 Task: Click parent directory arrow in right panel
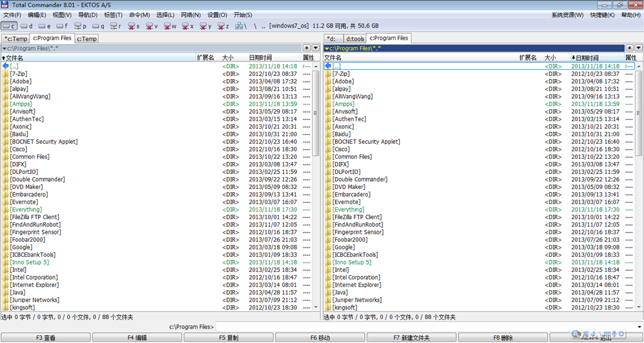pyautogui.click(x=328, y=66)
